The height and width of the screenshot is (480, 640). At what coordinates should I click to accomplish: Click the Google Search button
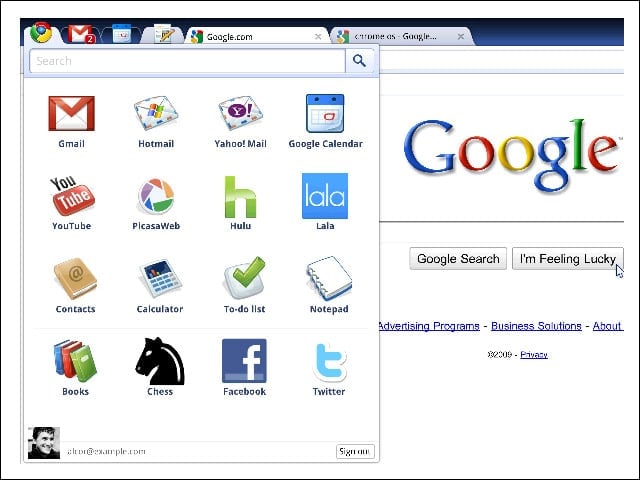(x=458, y=259)
